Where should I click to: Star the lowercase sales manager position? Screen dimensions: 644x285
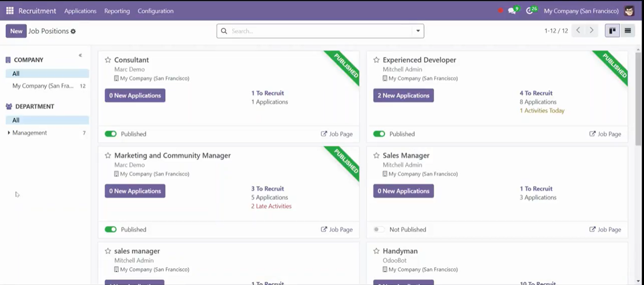[108, 251]
